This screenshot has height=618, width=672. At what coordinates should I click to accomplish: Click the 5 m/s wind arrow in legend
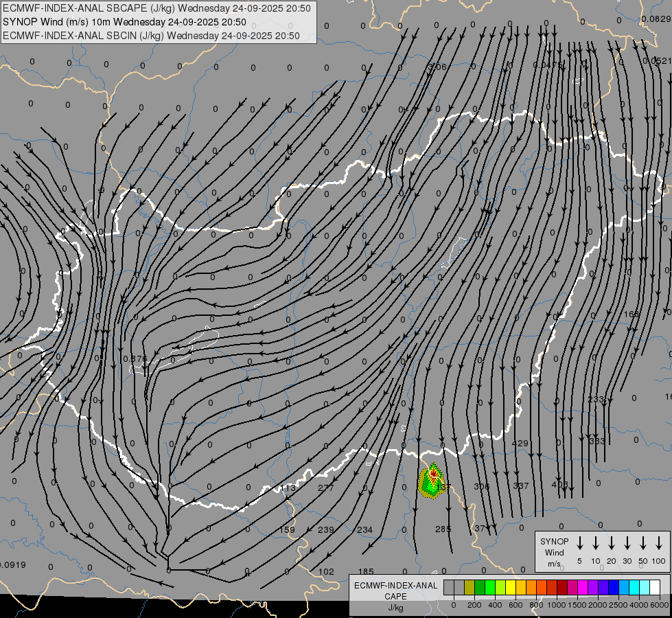tap(579, 542)
